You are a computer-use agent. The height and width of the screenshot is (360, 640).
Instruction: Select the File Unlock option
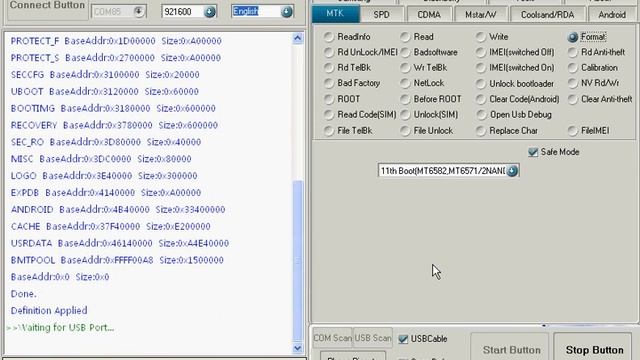pyautogui.click(x=405, y=131)
